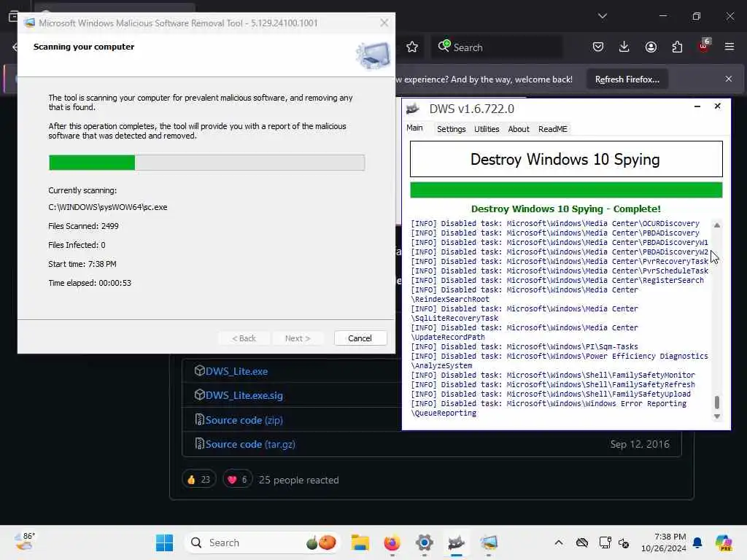Switch to the Removal Tool taskbar icon

(489, 542)
